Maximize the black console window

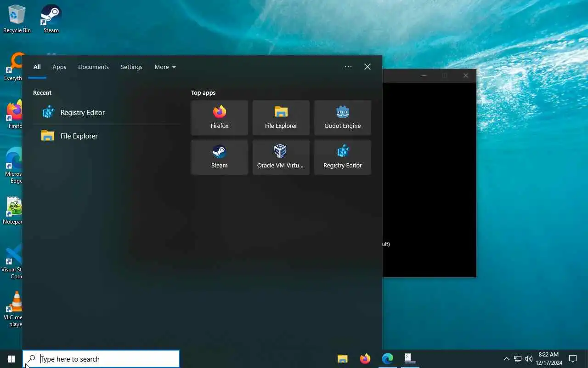tap(445, 75)
